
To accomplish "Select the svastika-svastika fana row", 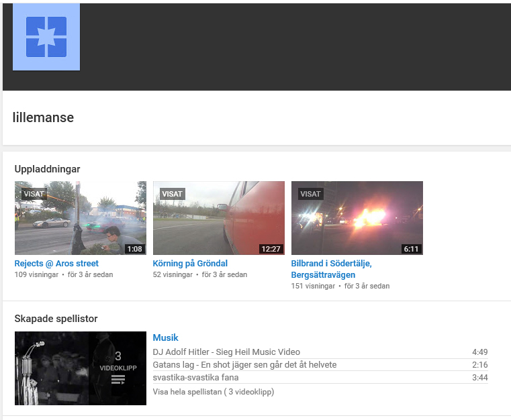I will [x=320, y=377].
